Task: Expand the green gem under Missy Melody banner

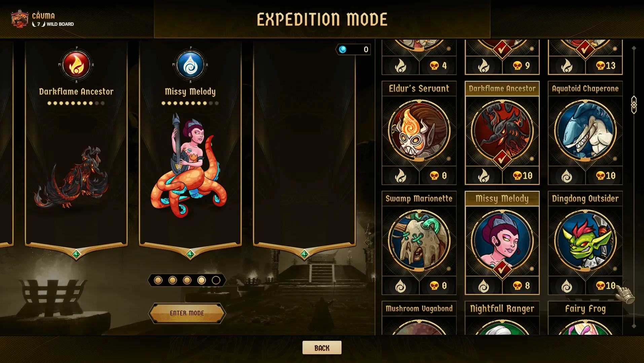Action: [190, 254]
